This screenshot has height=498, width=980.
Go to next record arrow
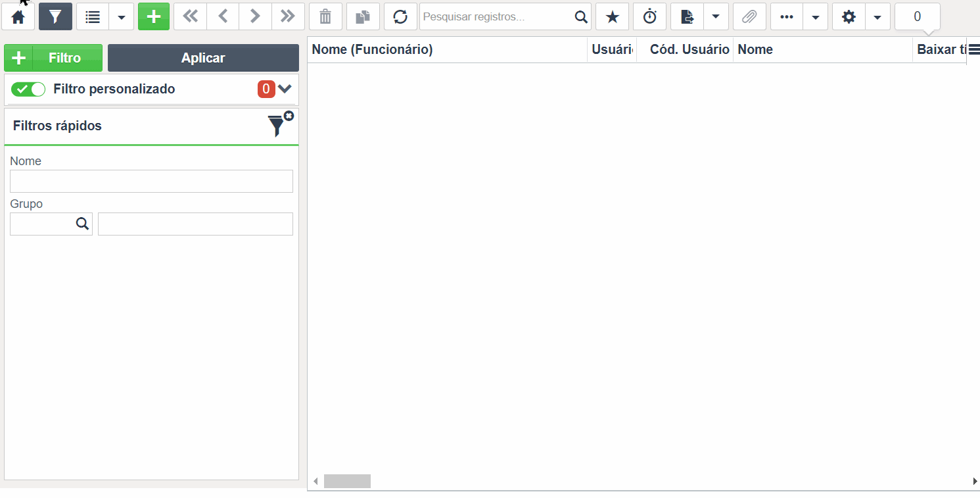tap(255, 17)
